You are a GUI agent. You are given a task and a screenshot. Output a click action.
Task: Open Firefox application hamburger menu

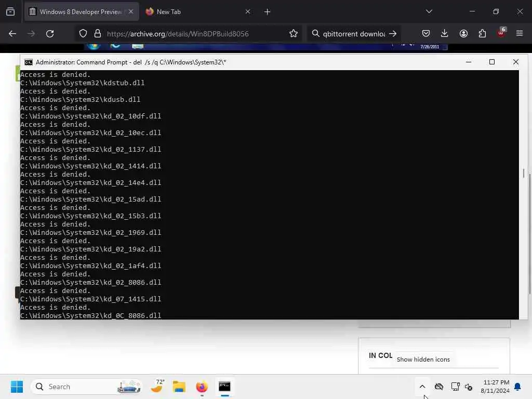pyautogui.click(x=520, y=33)
